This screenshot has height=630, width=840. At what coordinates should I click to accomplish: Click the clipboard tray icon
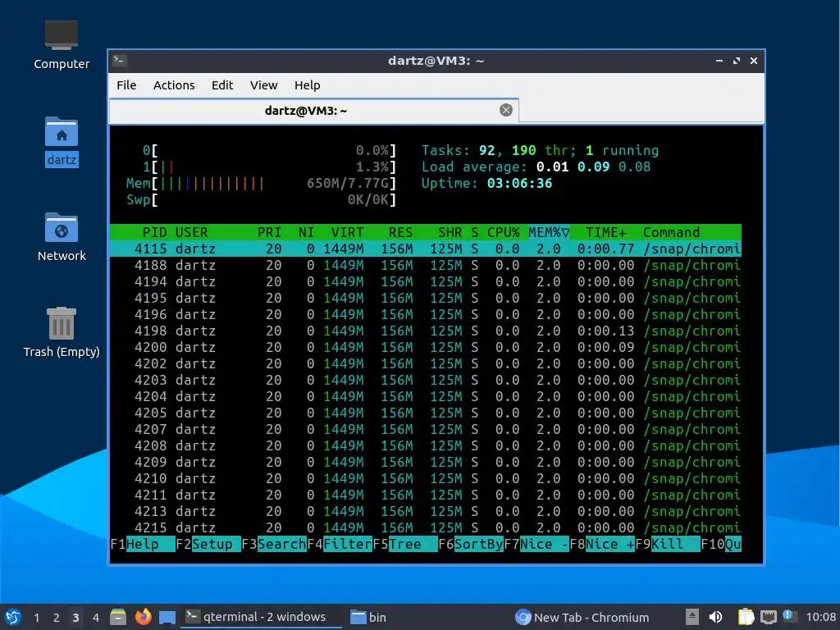coord(745,617)
